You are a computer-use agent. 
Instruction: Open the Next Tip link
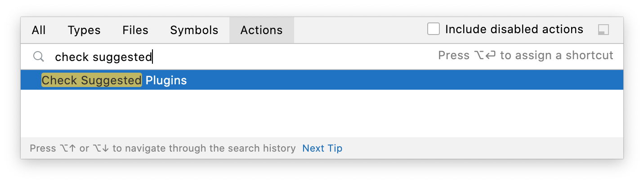(322, 148)
